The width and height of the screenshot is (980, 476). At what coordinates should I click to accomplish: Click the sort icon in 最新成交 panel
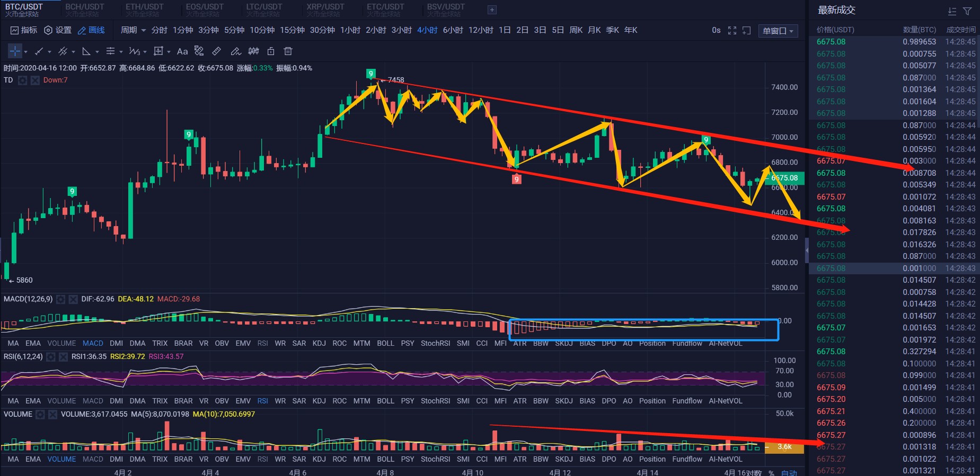952,11
